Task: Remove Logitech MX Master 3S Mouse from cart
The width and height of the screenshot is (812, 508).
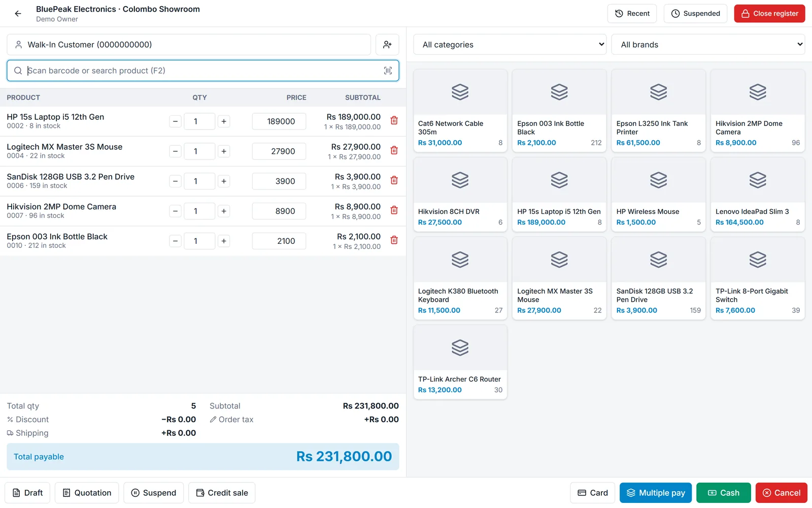Action: point(394,151)
